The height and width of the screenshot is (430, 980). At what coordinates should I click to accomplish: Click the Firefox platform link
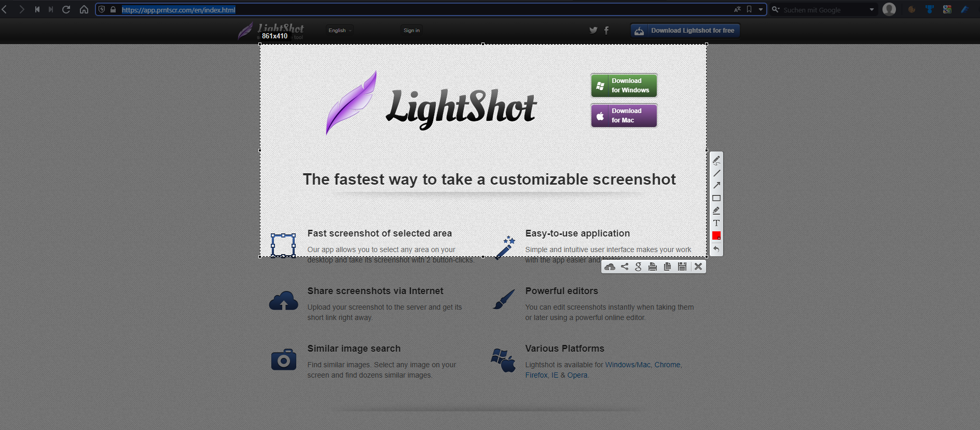536,375
